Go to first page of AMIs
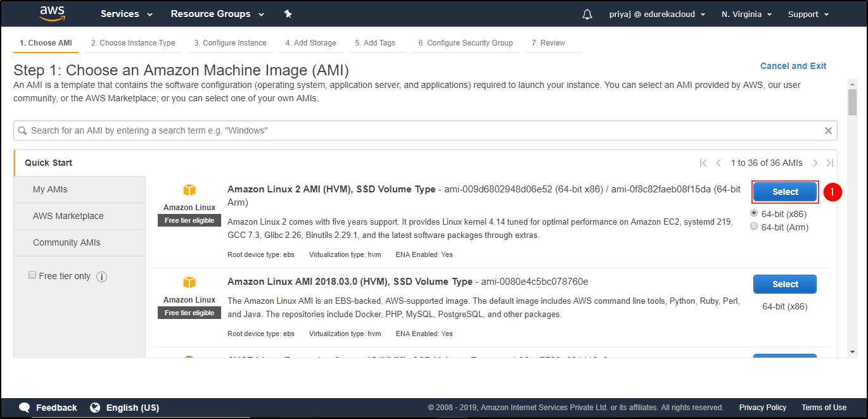Viewport: 868px width, 419px height. point(703,163)
